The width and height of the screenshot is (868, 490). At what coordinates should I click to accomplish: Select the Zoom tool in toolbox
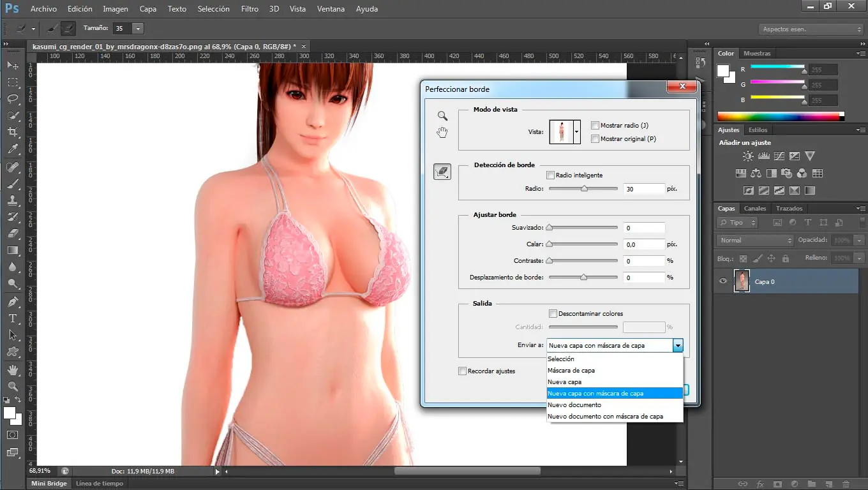(13, 387)
